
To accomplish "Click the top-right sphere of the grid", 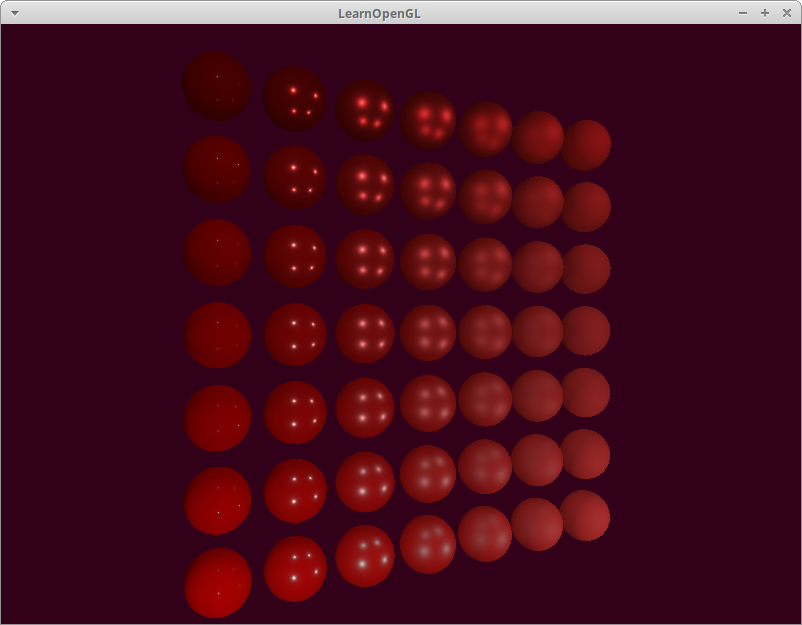I will point(586,145).
